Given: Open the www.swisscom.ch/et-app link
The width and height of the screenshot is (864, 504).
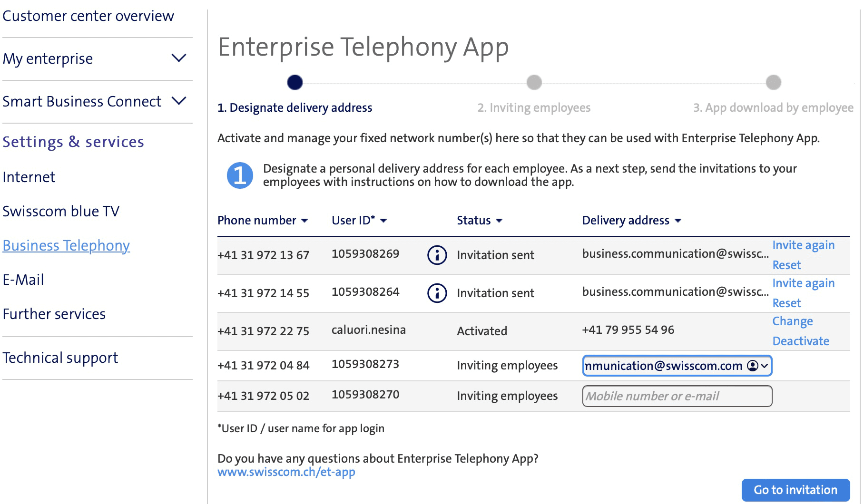Looking at the screenshot, I should pyautogui.click(x=286, y=472).
